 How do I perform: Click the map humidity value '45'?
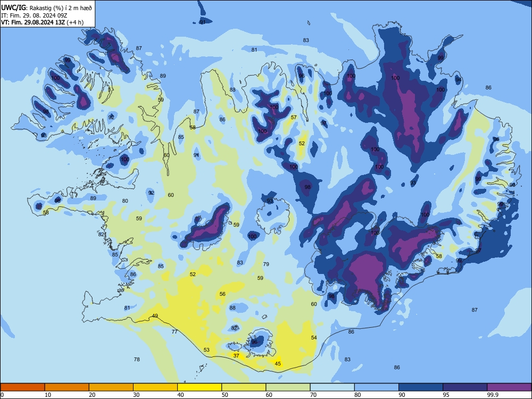tap(278, 364)
